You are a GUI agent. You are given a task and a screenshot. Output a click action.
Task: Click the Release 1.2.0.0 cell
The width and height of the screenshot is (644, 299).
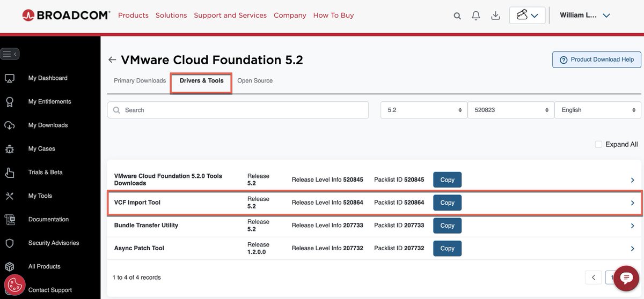258,248
